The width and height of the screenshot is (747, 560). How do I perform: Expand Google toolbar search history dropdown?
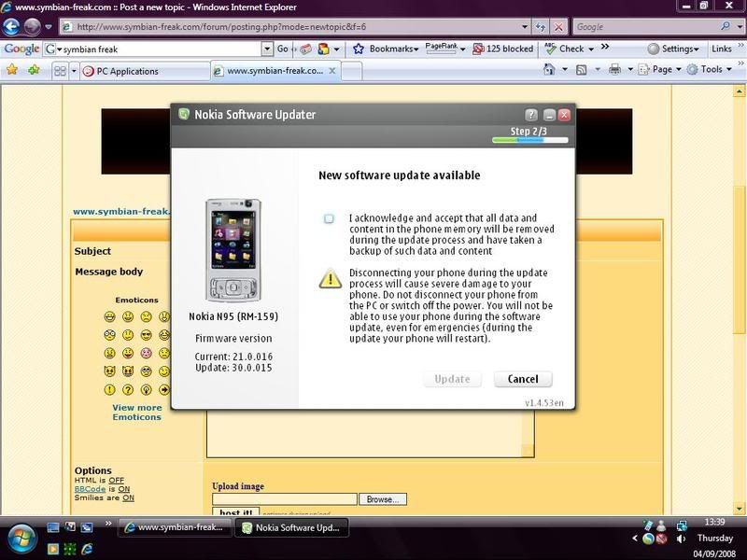[x=267, y=49]
